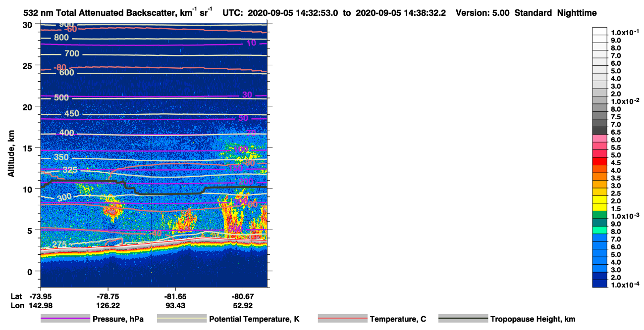Click the latitude value -78.75
This screenshot has height=330, width=644.
click(108, 296)
